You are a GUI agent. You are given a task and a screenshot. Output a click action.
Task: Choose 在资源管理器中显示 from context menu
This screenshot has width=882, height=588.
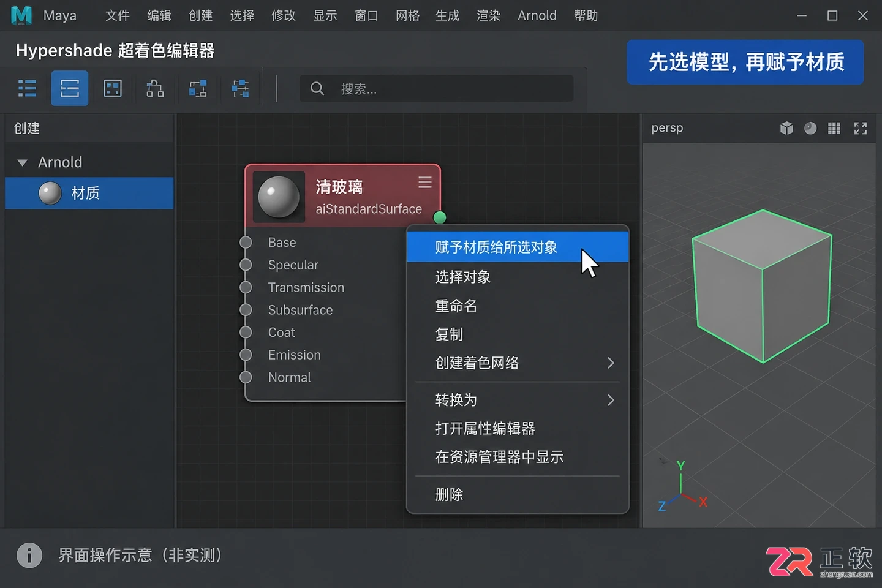(518, 457)
